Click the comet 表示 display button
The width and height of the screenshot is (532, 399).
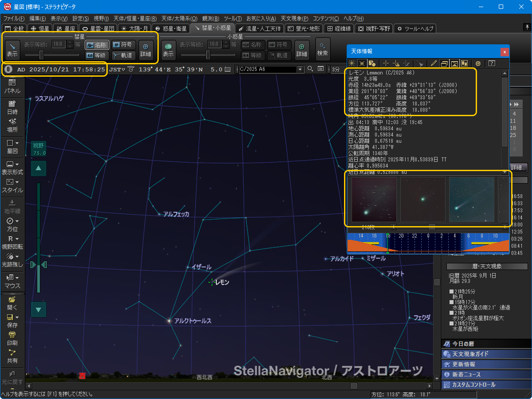12,50
